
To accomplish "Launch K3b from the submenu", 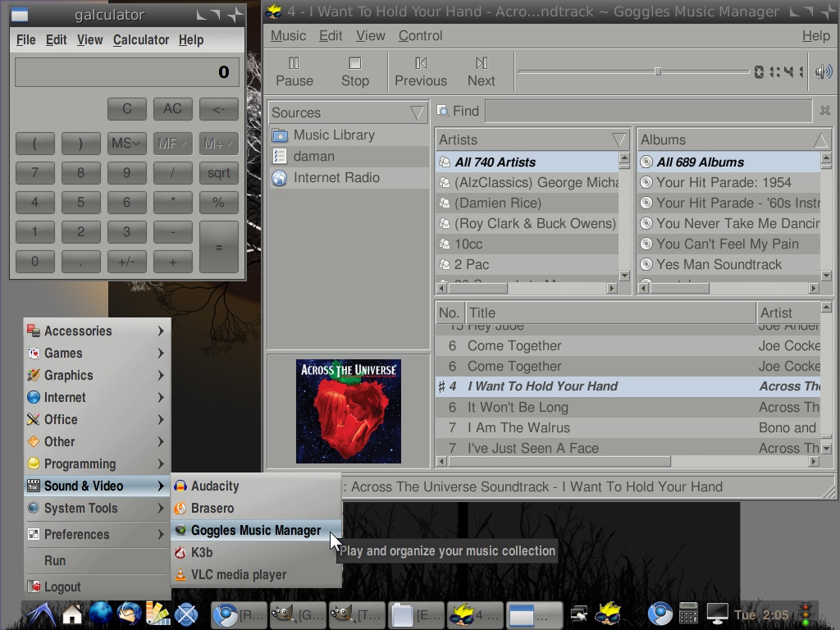I will 256,552.
